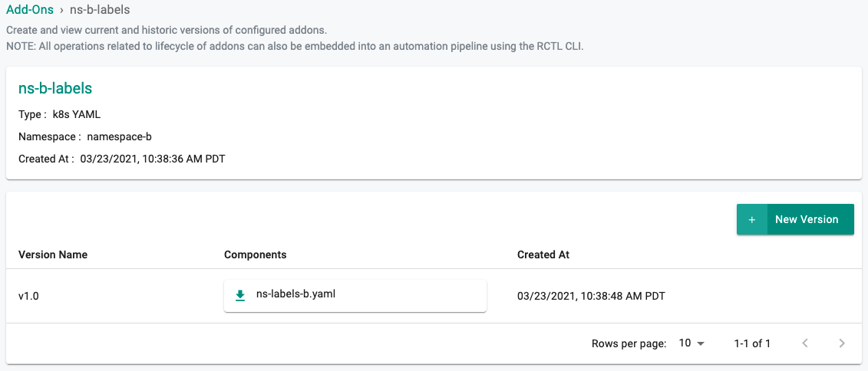Viewport: 868px width, 371px height.
Task: Click the k8s YAML type value
Action: (x=77, y=114)
